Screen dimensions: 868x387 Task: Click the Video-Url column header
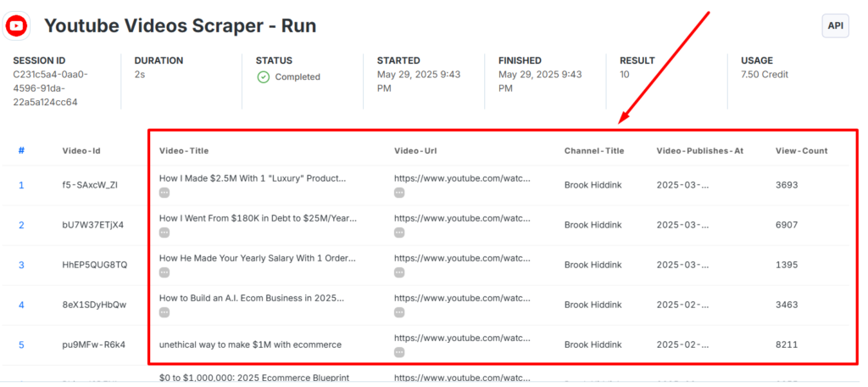[415, 151]
